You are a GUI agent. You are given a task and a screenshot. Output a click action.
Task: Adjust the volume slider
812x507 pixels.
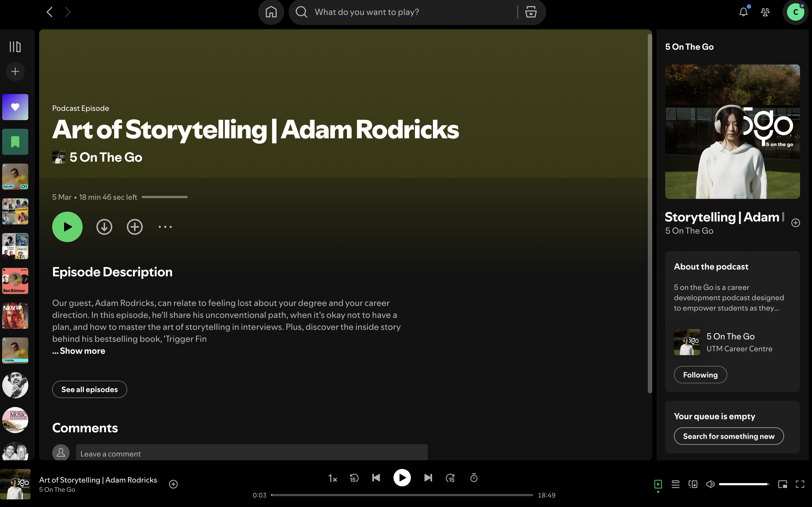pyautogui.click(x=744, y=484)
